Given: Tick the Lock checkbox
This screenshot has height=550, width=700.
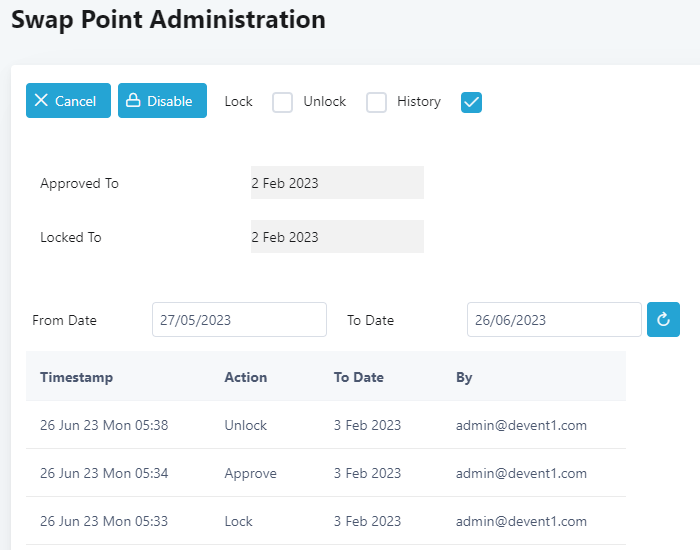Looking at the screenshot, I should (283, 102).
